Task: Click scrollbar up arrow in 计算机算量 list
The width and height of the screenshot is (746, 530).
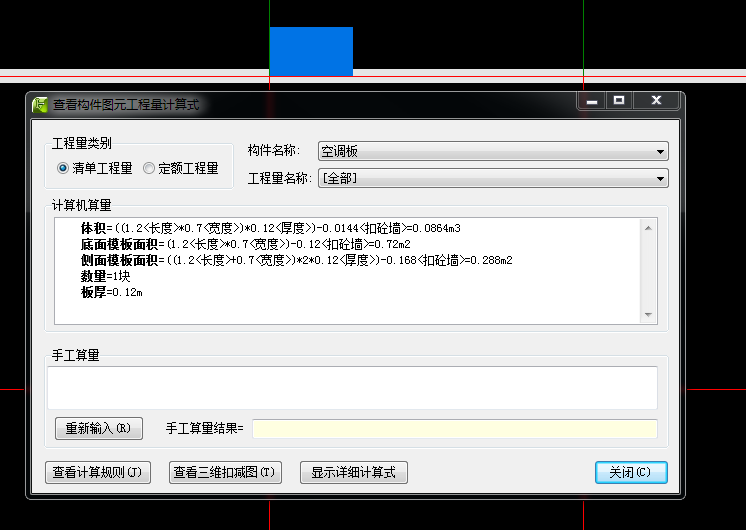Action: [648, 228]
